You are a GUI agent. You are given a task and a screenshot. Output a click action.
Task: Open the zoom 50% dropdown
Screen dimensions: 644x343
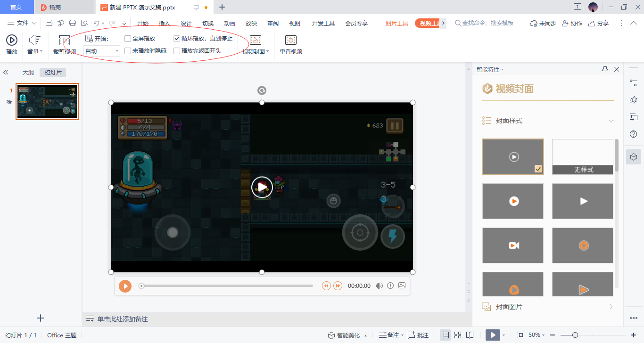point(537,335)
